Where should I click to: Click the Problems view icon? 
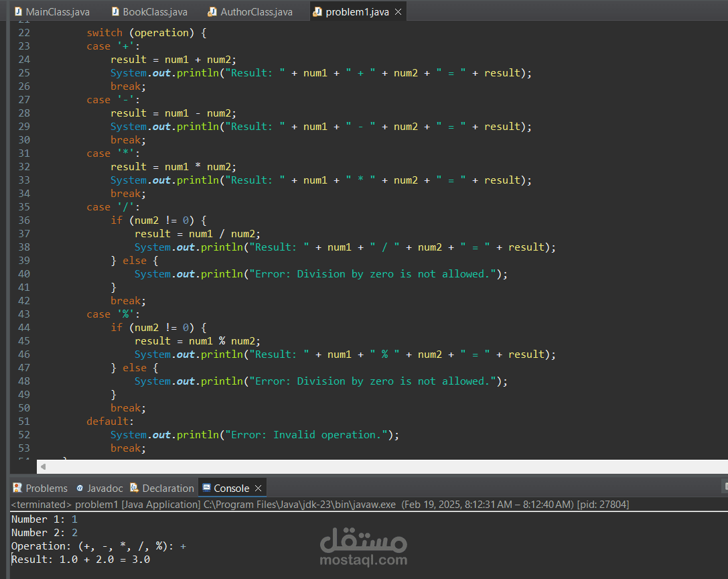(17, 488)
